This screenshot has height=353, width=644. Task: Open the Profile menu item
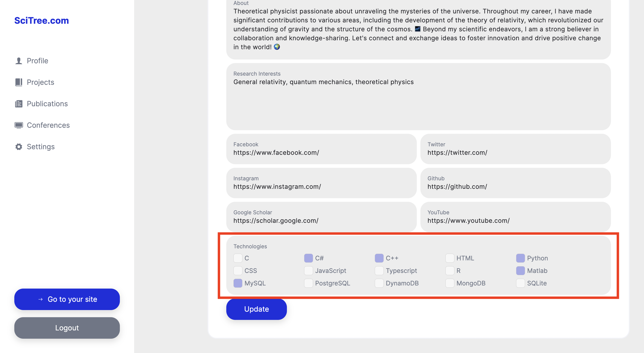pos(37,60)
